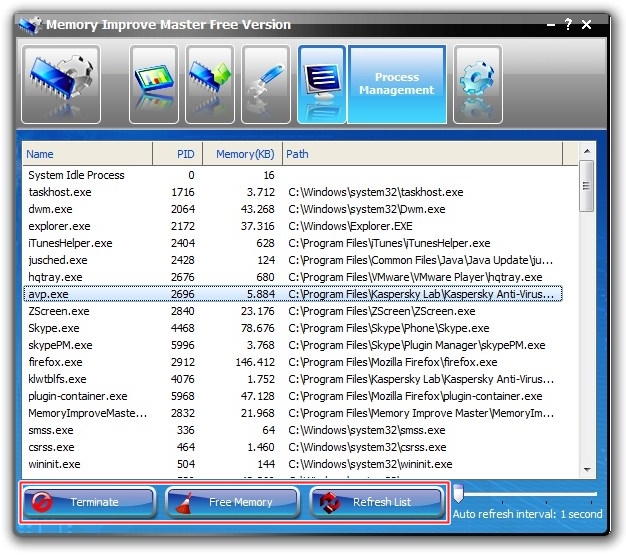This screenshot has height=555, width=626.
Task: Click the 78.676 memory value
Action: [x=258, y=328]
